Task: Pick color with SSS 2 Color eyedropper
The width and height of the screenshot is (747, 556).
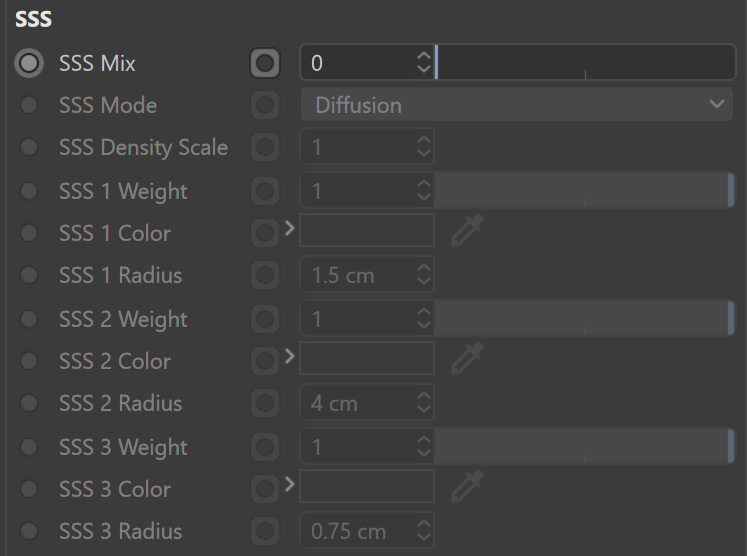Action: point(467,358)
